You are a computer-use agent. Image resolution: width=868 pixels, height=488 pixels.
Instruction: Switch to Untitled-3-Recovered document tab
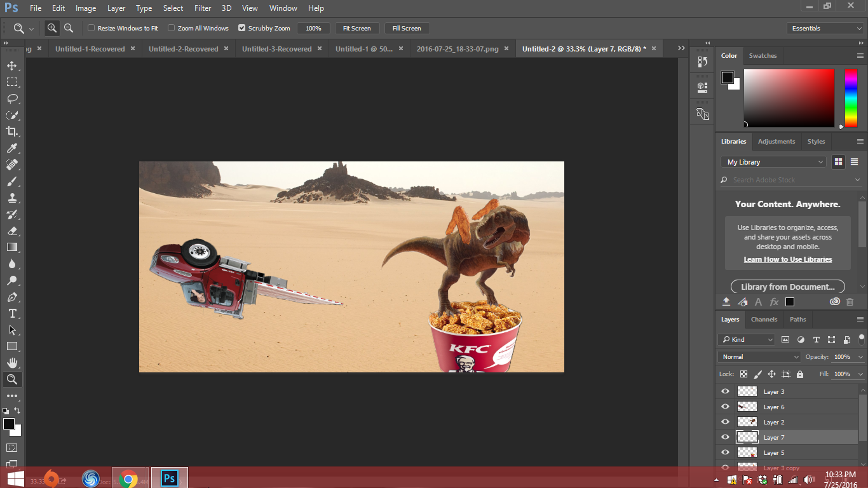click(x=276, y=49)
